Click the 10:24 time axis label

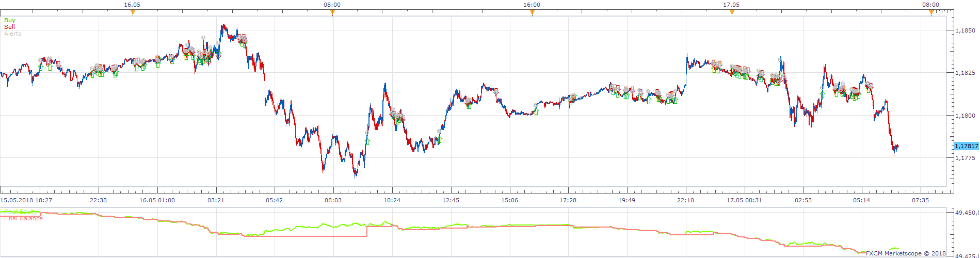(x=392, y=200)
